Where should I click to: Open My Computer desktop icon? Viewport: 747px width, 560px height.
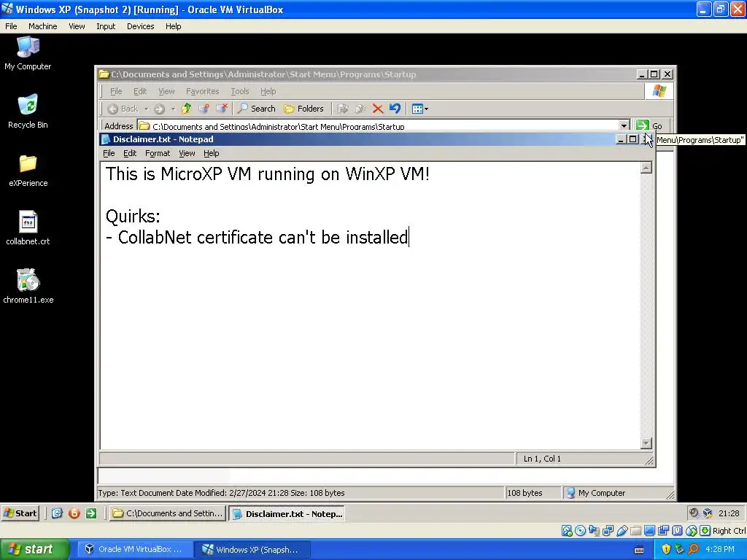28,53
